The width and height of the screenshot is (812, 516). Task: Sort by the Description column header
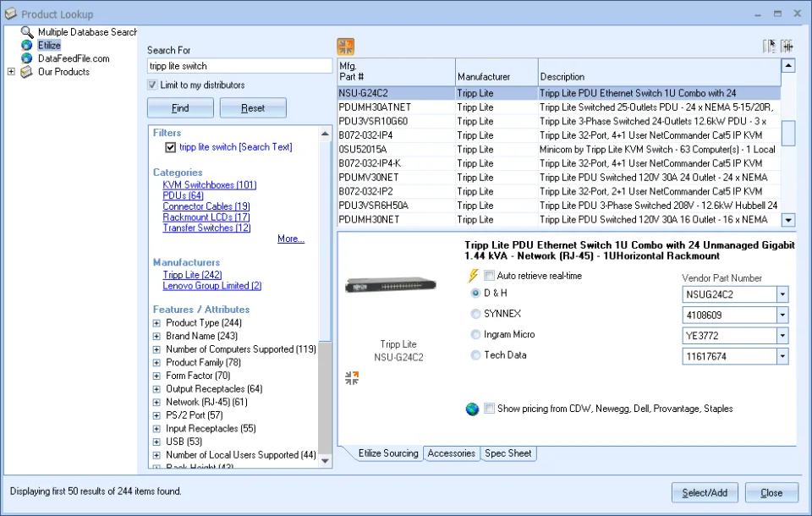click(x=659, y=72)
